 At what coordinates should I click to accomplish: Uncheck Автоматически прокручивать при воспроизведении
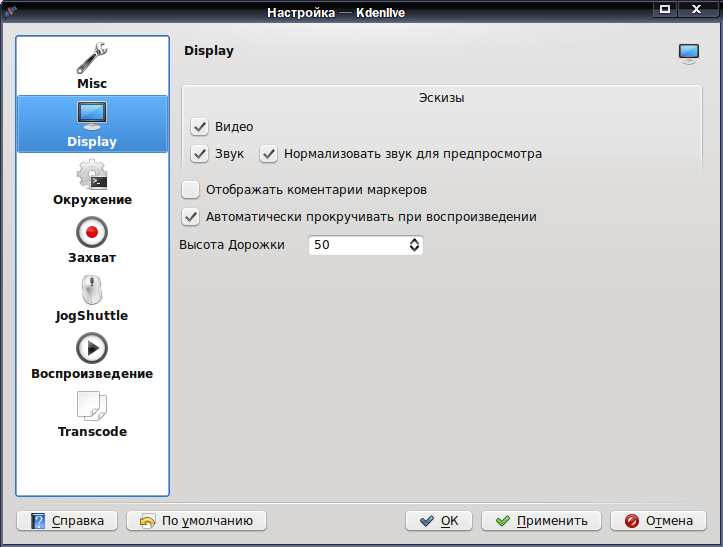[x=190, y=217]
